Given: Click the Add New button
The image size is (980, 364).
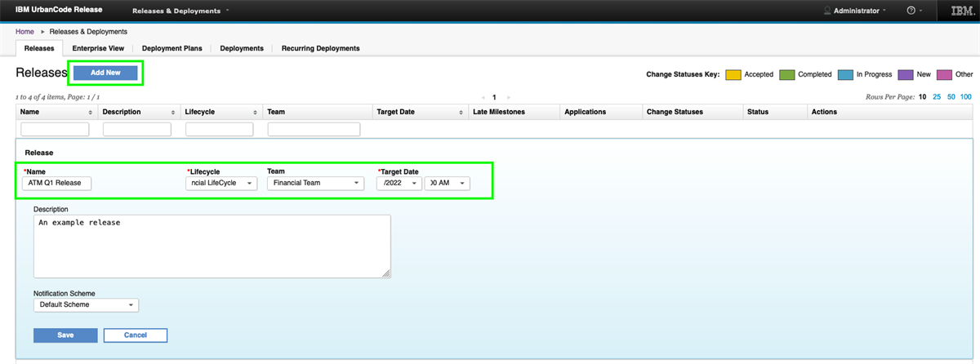Looking at the screenshot, I should pos(105,73).
